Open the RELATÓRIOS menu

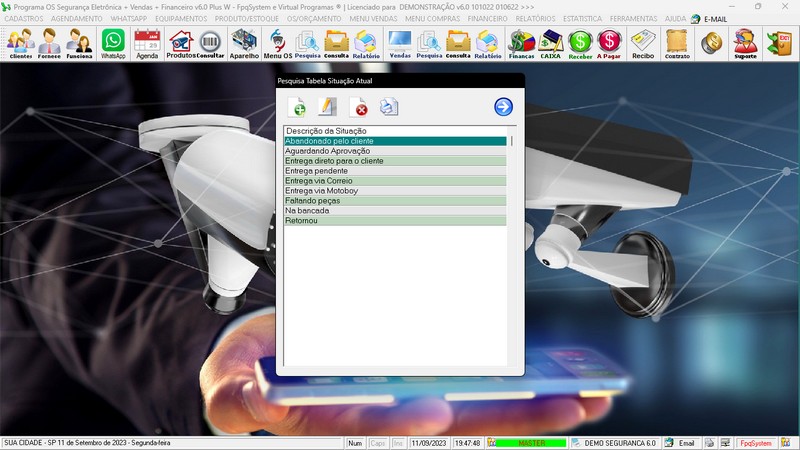(535, 19)
